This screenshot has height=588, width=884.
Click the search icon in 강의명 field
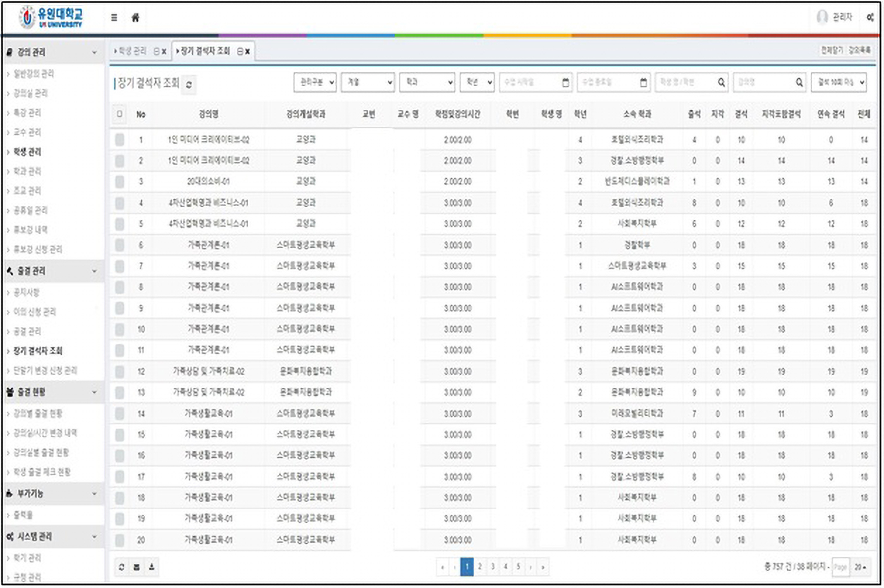click(x=799, y=82)
